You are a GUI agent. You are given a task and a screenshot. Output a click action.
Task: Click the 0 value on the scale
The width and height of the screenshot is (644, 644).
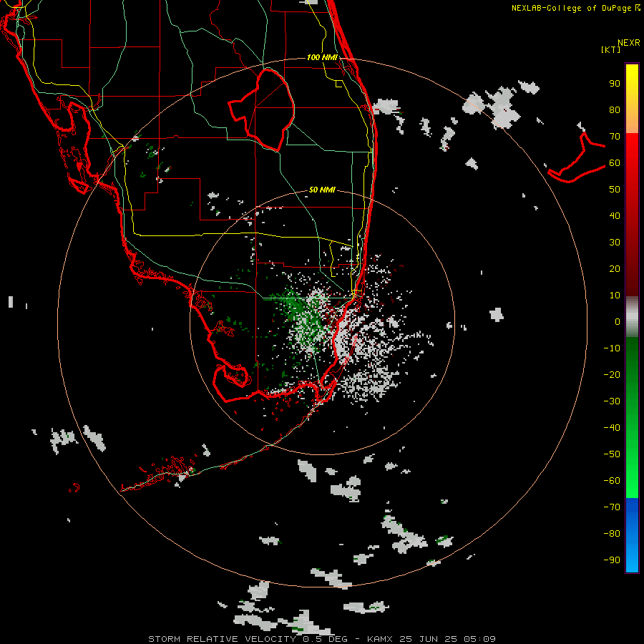click(618, 321)
